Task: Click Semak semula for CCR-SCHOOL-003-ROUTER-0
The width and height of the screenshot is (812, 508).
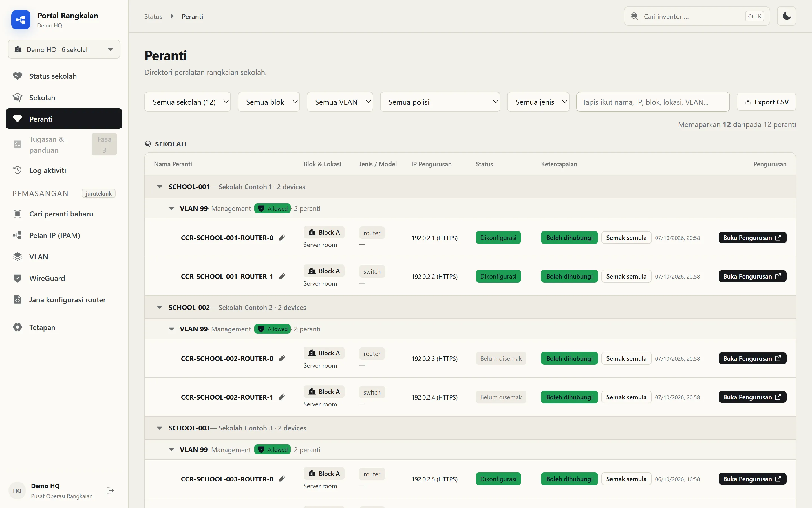Action: (x=626, y=479)
